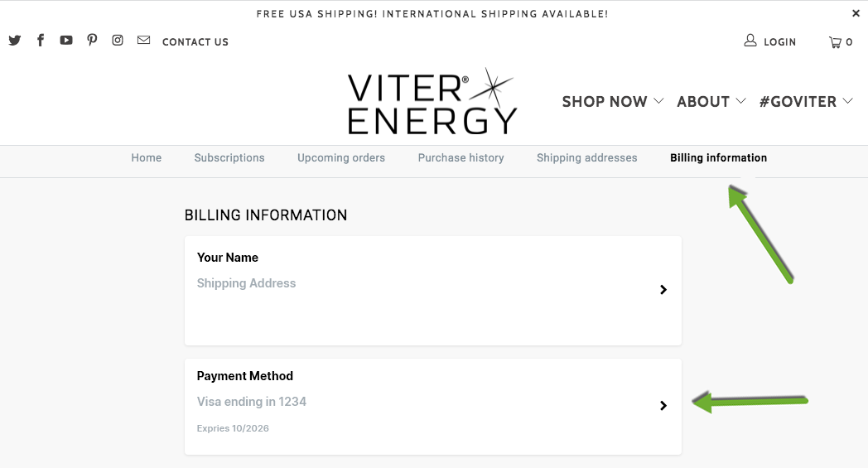The image size is (868, 468).
Task: Go to the Subscriptions tab
Action: tap(229, 158)
